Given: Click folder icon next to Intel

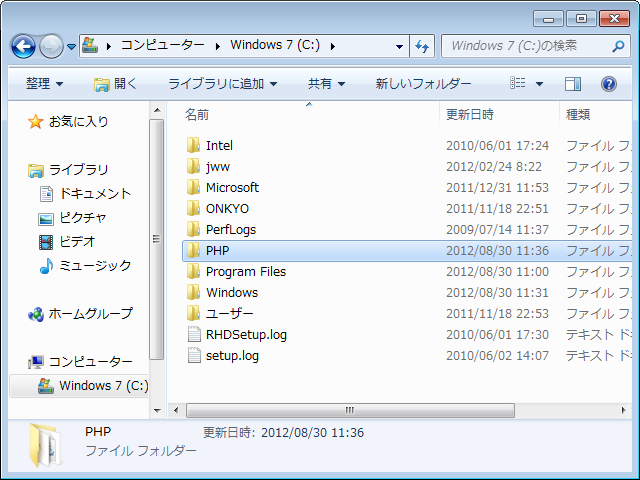Looking at the screenshot, I should click(x=193, y=145).
